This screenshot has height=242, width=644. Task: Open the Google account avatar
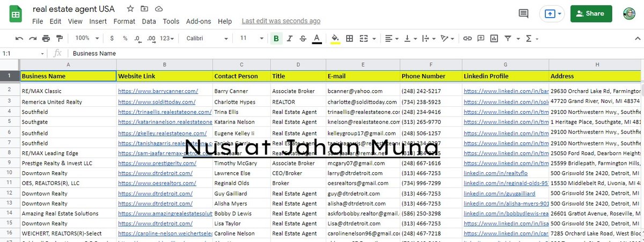(630, 14)
